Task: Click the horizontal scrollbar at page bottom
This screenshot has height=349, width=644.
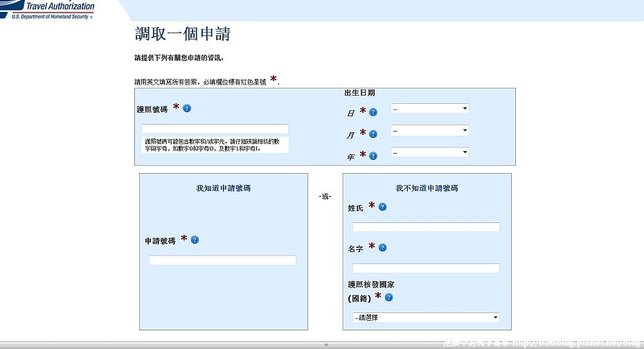Action: pos(325,344)
